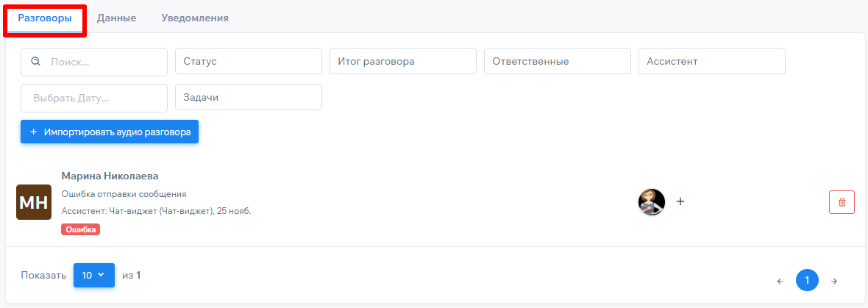Select the Разговоры tab
The height and width of the screenshot is (308, 868).
(x=45, y=18)
